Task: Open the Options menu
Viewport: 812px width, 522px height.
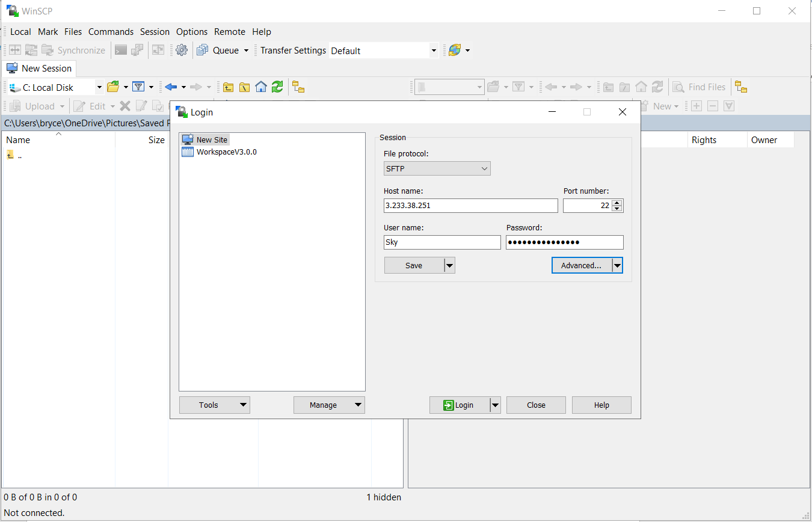Action: [x=192, y=32]
